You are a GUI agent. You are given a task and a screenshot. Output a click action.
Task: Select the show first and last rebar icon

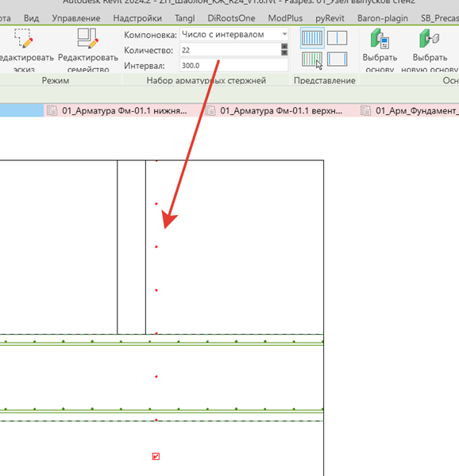tap(337, 59)
